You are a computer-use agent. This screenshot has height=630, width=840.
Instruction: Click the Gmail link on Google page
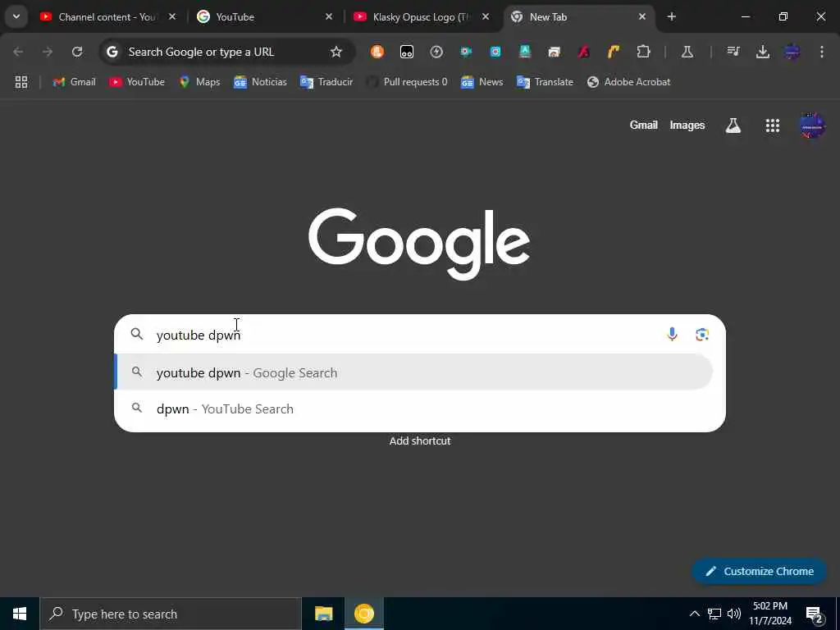coord(643,125)
